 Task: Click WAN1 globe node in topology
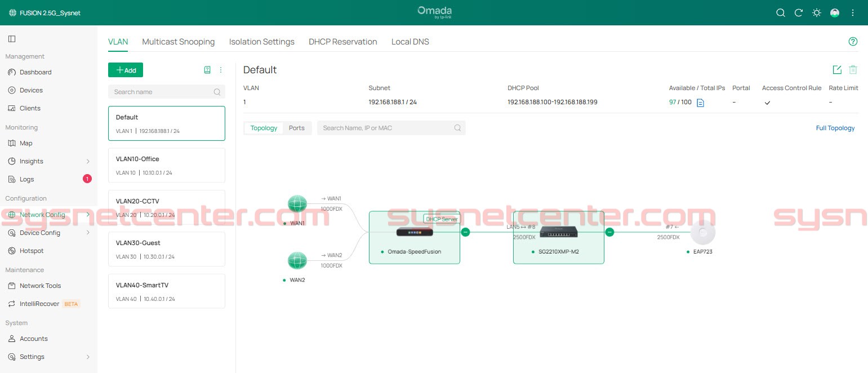coord(297,204)
